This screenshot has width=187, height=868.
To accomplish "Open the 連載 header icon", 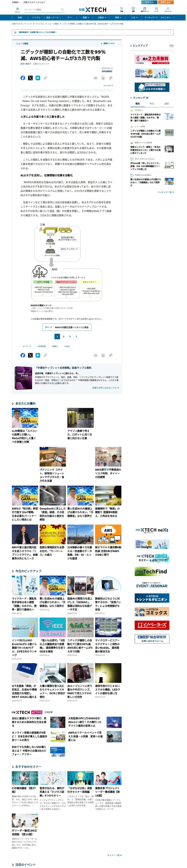I will pos(133,9).
